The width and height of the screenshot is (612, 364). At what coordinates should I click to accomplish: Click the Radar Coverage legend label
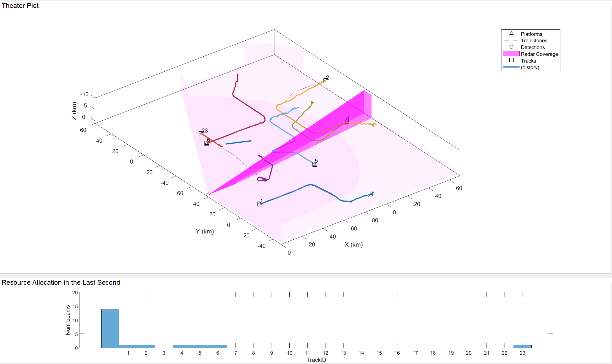(539, 54)
